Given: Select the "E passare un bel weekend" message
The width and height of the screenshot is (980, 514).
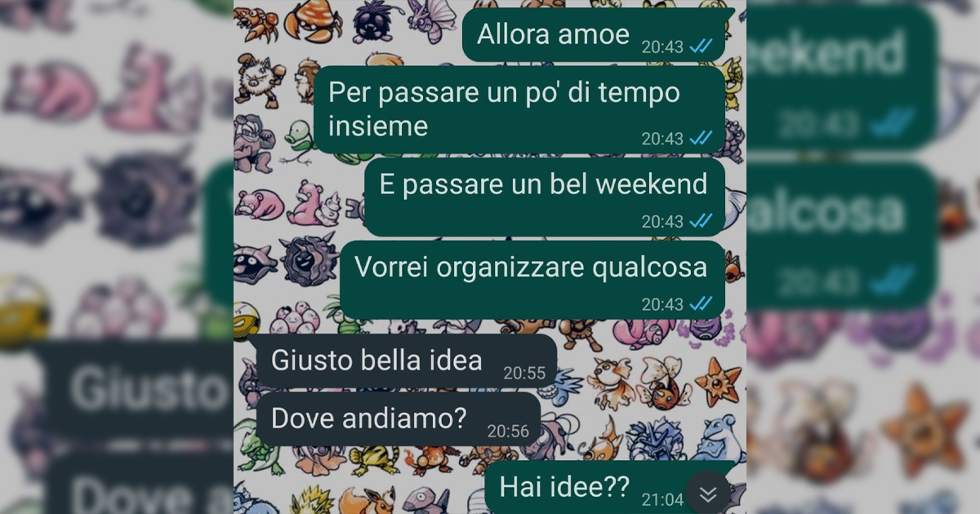Looking at the screenshot, I should point(545,197).
